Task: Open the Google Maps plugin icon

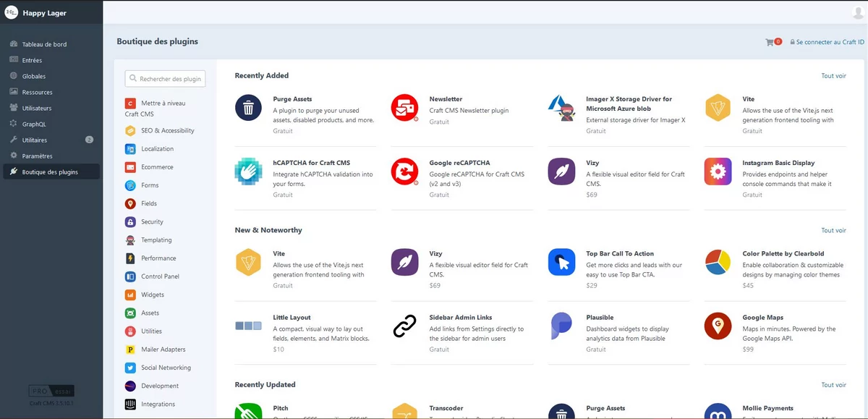Action: pyautogui.click(x=718, y=326)
